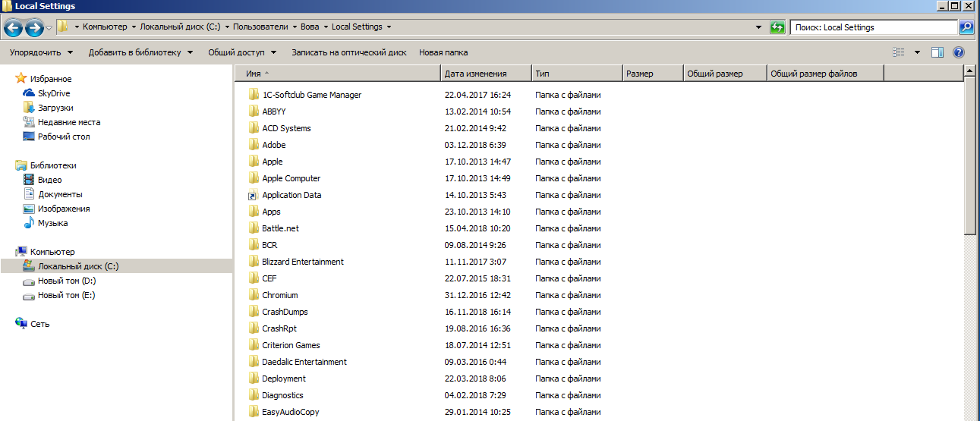Click 'Пользователи' breadcrumb segment
Viewport: 980px width, 421px height.
coord(260,27)
